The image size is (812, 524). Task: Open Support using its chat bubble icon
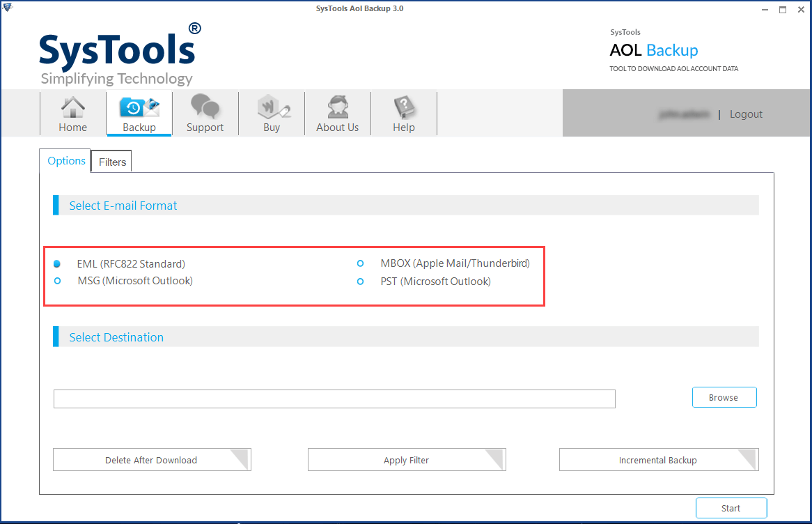tap(205, 113)
